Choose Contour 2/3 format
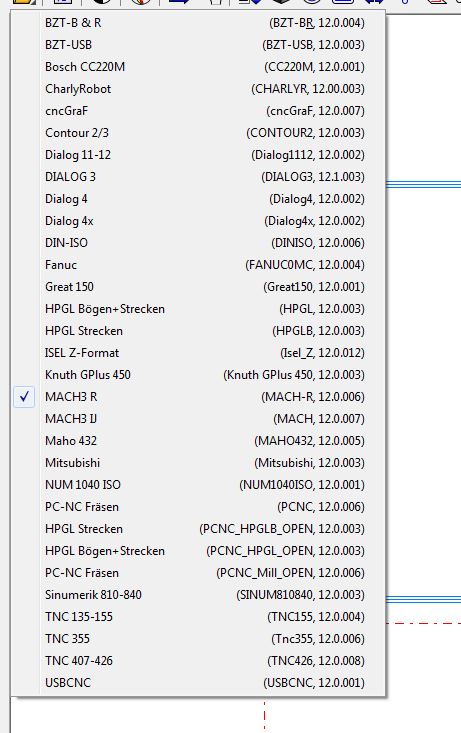 (198, 133)
